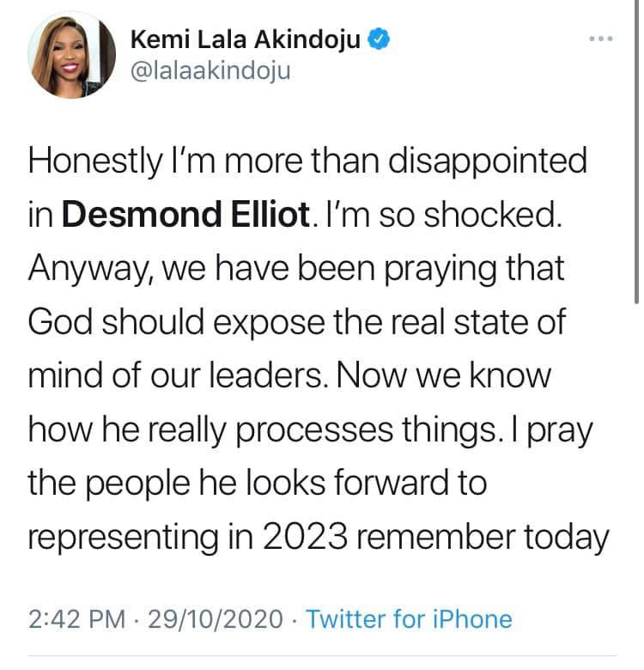Click the @lalaakindoju handle

point(210,71)
